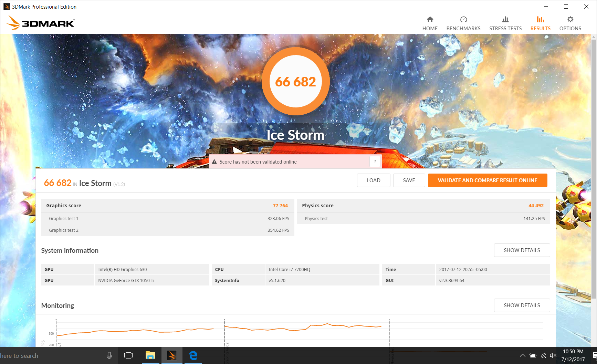This screenshot has width=597, height=364.
Task: Click the stress tests bar chart icon
Action: coord(505,19)
